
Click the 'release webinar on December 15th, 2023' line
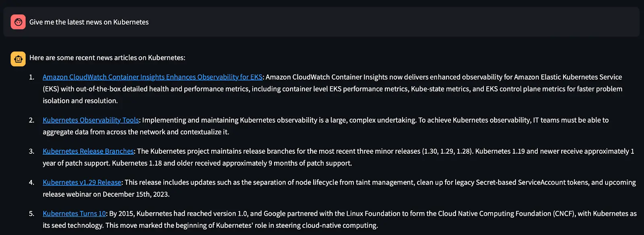(x=106, y=194)
